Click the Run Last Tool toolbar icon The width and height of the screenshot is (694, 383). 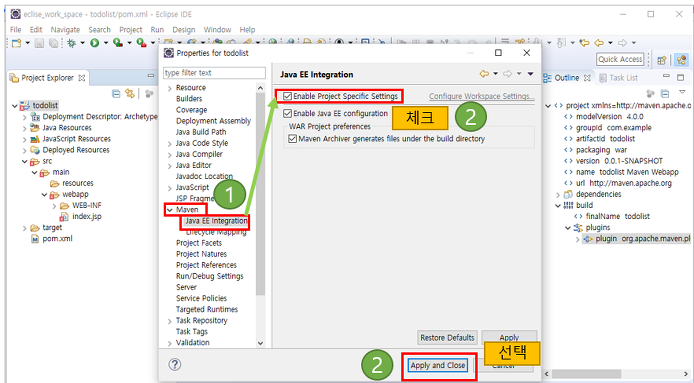141,43
